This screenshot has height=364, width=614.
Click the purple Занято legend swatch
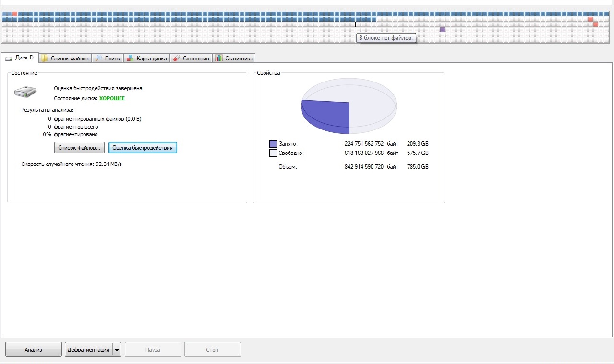tap(273, 144)
